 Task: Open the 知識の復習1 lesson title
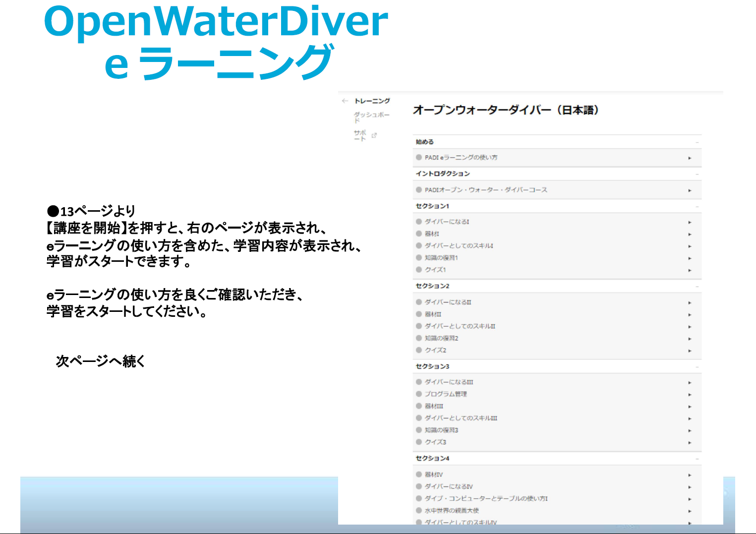(441, 258)
